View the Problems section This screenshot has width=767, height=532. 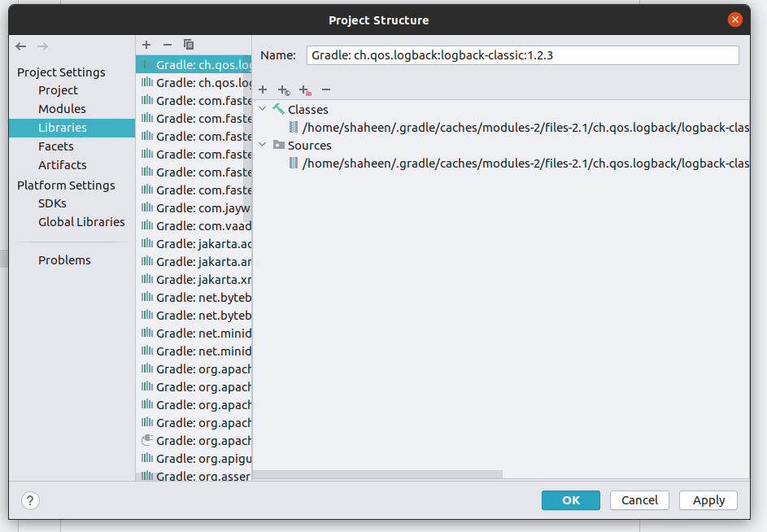pos(64,260)
